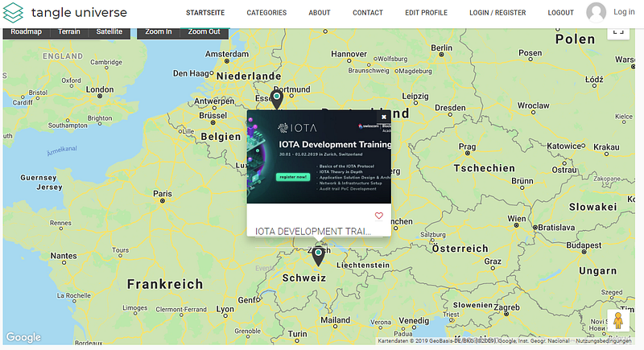Click the Mailand city label
Screen dimensions: 644x350
pos(336,320)
